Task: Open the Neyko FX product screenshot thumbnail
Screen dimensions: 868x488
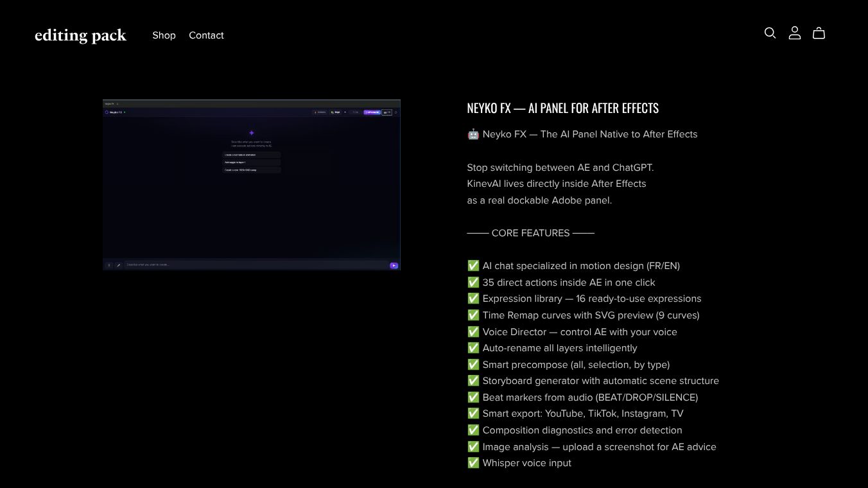Action: point(252,185)
